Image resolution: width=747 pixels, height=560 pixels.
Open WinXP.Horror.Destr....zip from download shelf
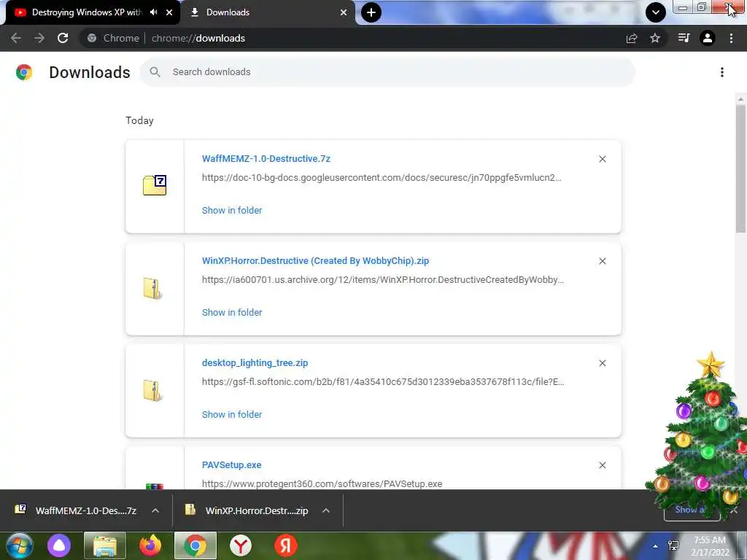click(247, 510)
